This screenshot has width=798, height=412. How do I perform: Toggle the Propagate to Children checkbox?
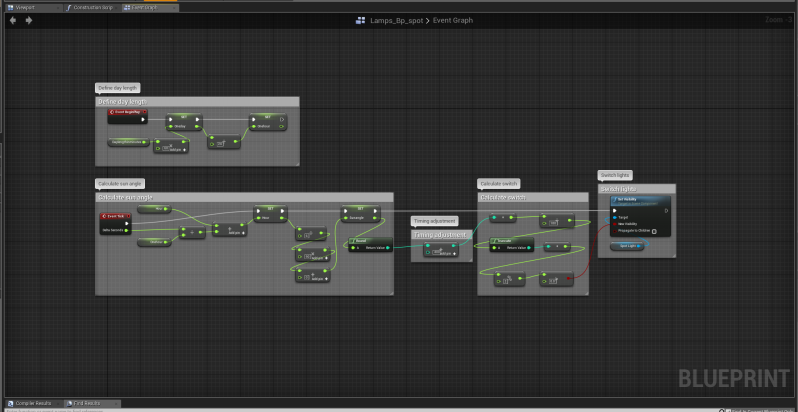pyautogui.click(x=654, y=230)
